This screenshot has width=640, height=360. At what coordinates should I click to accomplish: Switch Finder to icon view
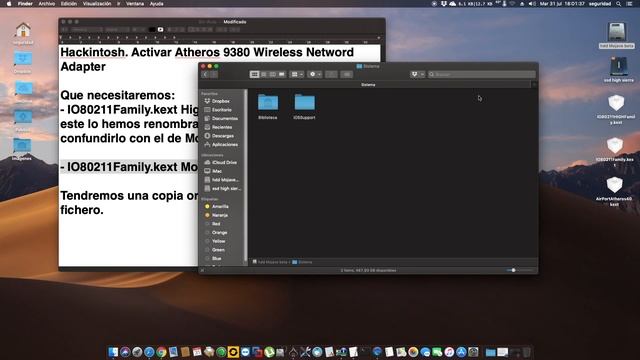click(254, 74)
